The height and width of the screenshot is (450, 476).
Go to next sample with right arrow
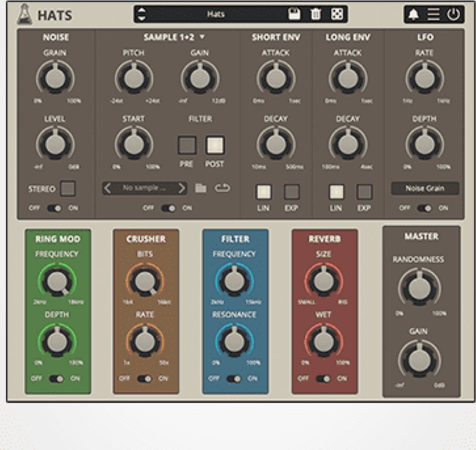point(182,188)
